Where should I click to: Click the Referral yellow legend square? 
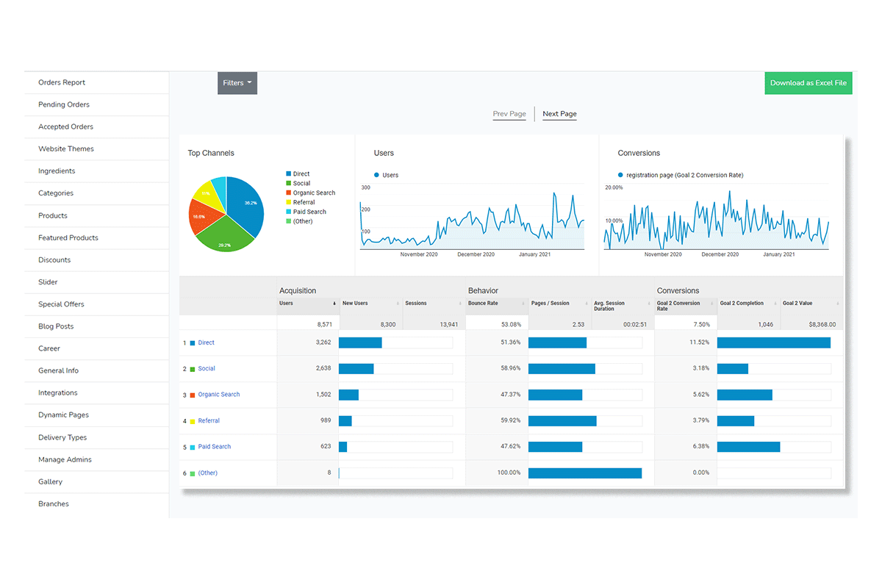288,202
